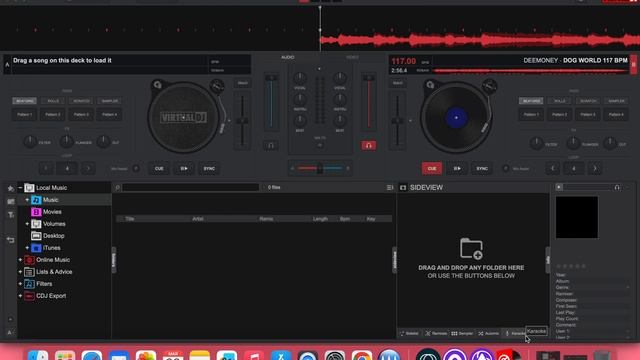Toggle left deck Mix Assist button
The width and height of the screenshot is (640, 360).
(x=136, y=168)
